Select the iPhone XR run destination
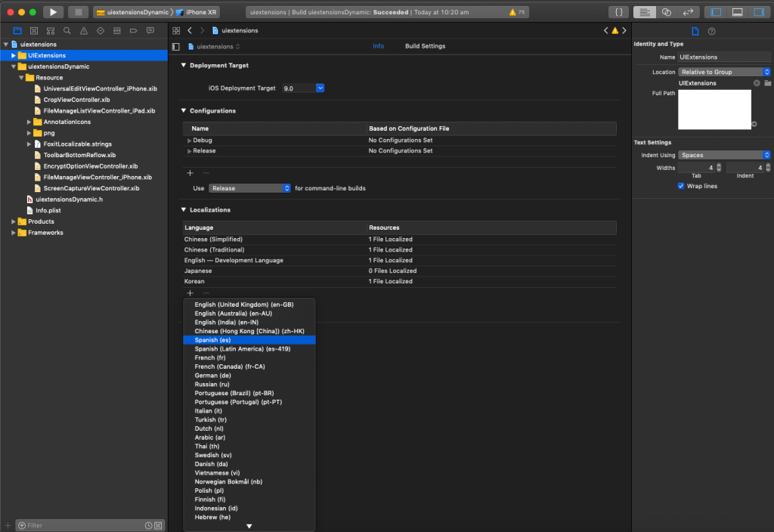This screenshot has height=532, width=774. (x=197, y=12)
